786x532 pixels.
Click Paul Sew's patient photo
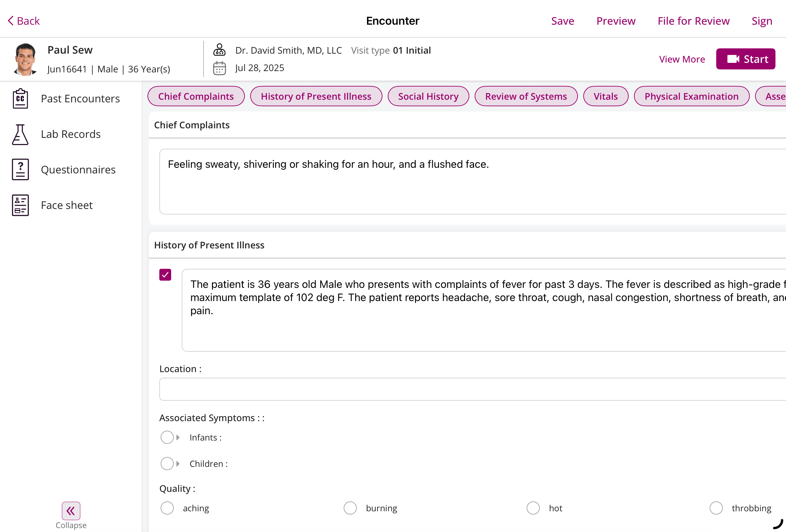25,59
